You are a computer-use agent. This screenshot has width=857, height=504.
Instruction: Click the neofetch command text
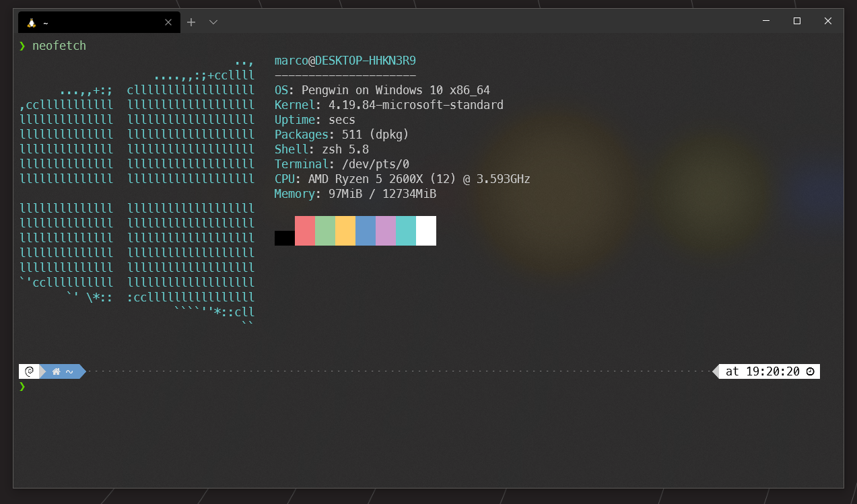click(x=59, y=46)
